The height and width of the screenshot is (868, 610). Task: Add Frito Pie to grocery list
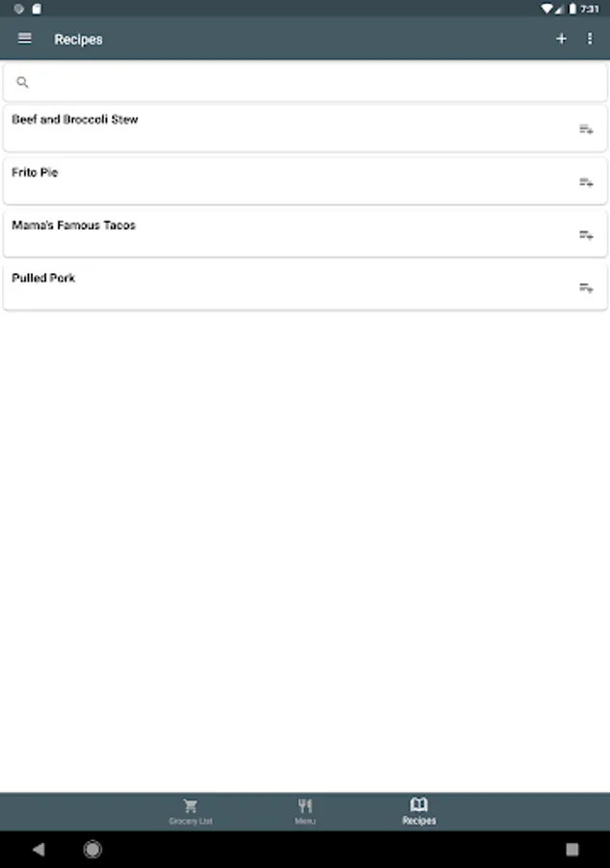[x=586, y=182]
